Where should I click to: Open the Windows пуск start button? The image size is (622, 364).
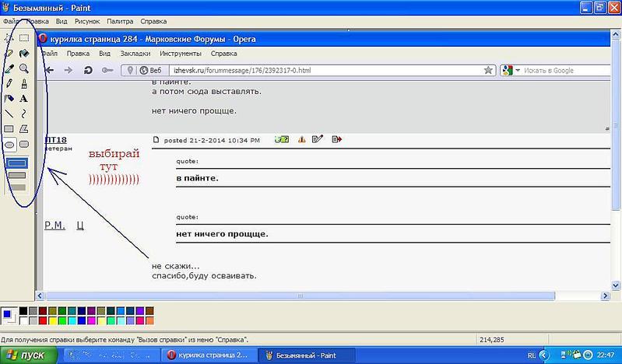click(x=29, y=355)
